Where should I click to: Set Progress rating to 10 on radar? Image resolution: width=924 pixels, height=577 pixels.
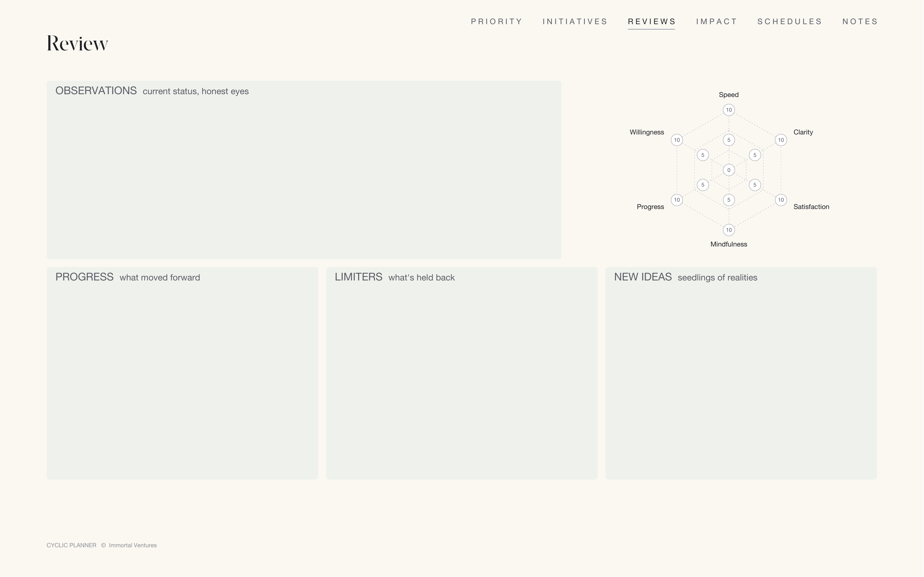tap(677, 200)
